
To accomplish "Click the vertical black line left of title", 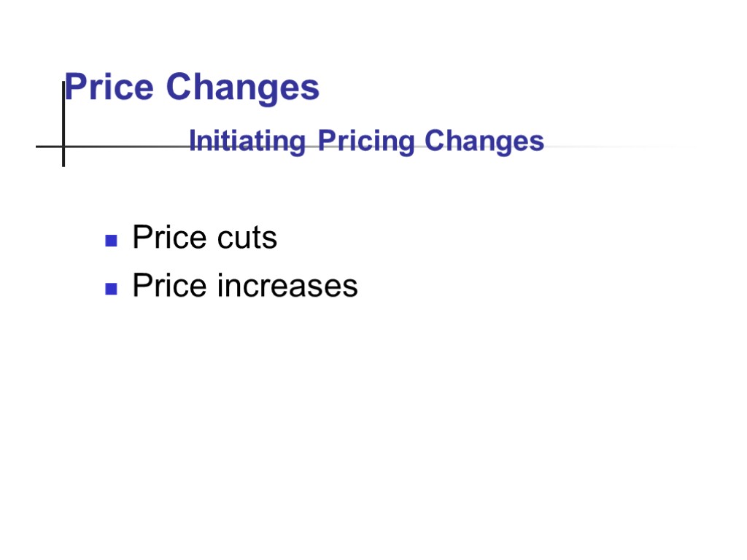I will tap(63, 117).
